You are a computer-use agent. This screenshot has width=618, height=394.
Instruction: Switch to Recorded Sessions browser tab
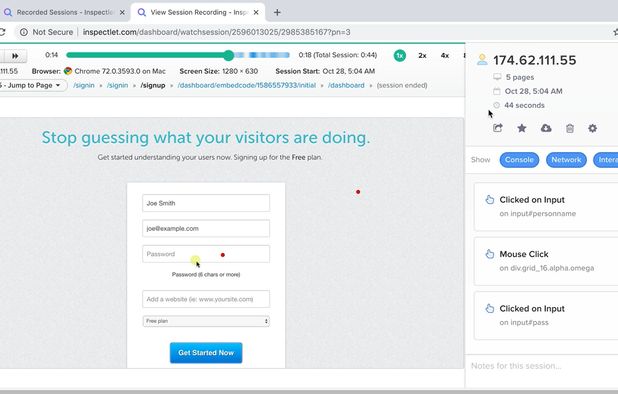[65, 12]
